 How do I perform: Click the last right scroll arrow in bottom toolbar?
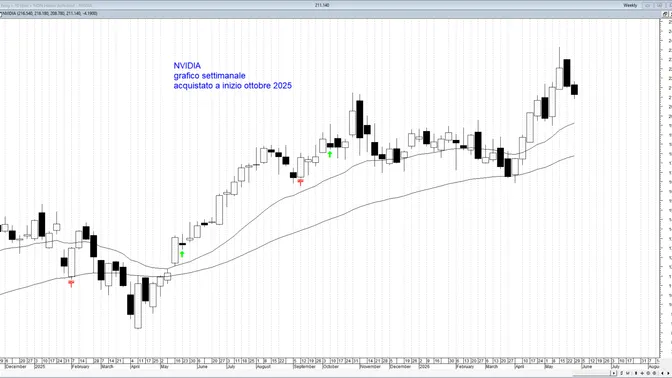tap(668, 373)
